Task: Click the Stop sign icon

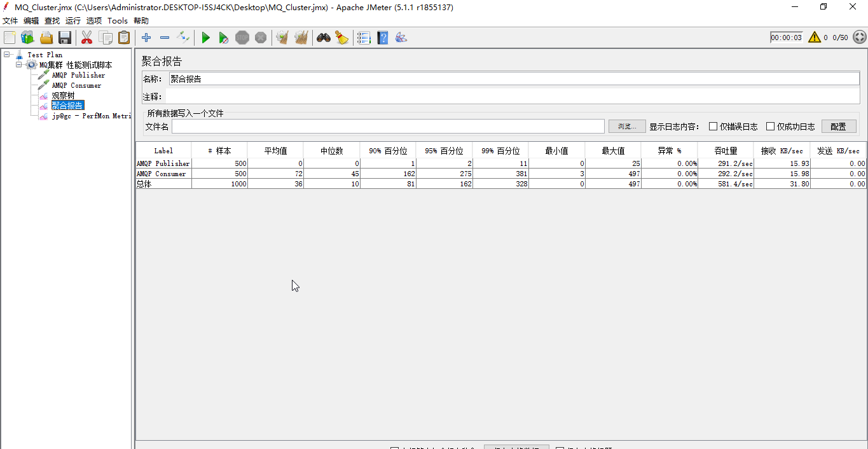Action: (242, 38)
